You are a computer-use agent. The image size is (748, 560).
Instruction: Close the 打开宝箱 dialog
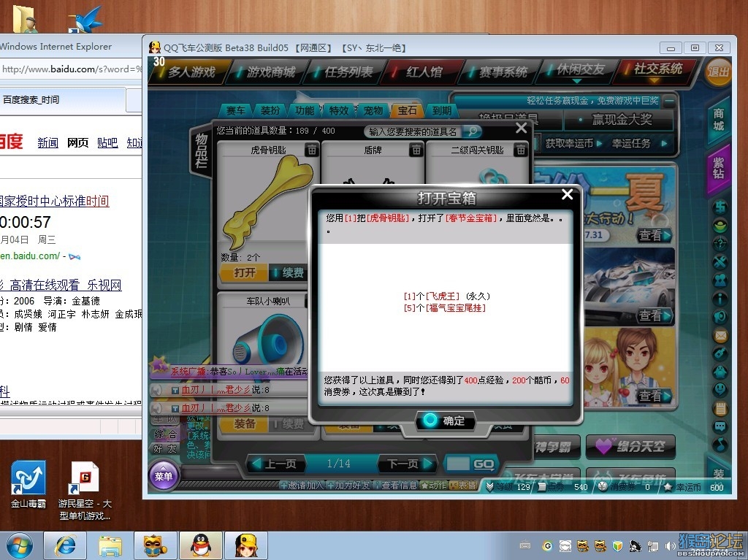(567, 195)
